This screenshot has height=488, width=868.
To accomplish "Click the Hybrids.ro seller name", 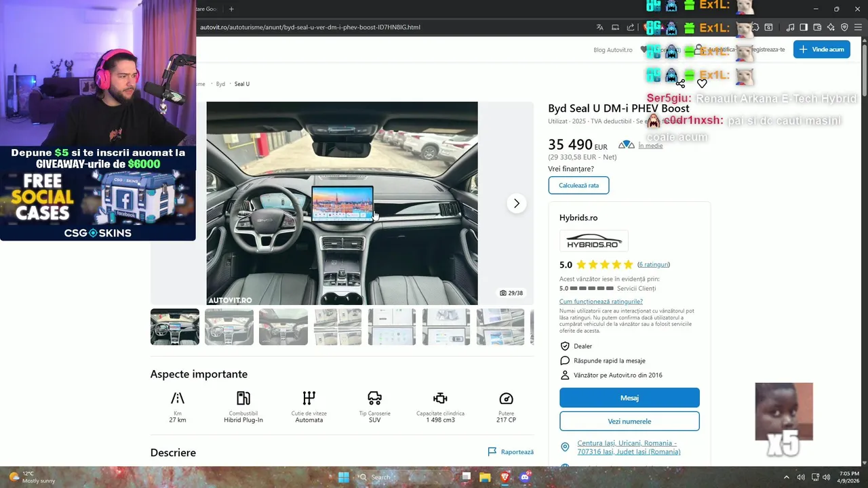I will [578, 218].
